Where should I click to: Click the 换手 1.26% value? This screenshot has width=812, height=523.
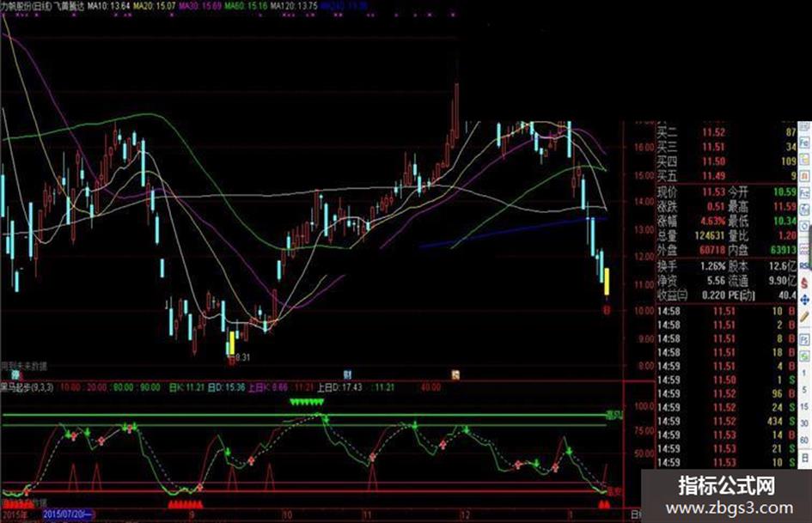pyautogui.click(x=713, y=266)
